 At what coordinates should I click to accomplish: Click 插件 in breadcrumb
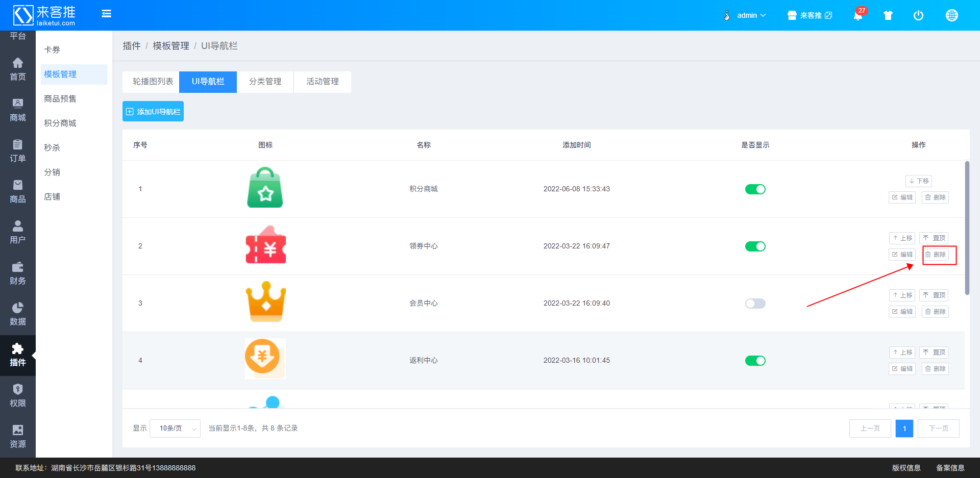tap(131, 46)
